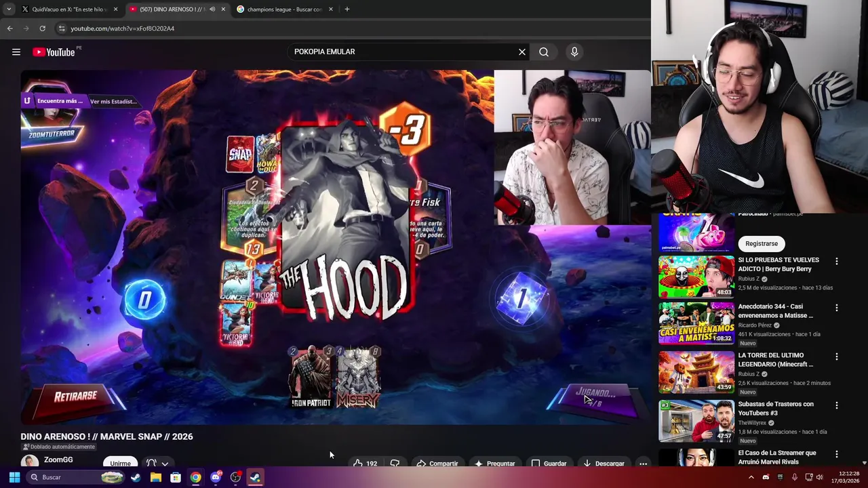Image resolution: width=868 pixels, height=488 pixels.
Task: Mute the DINO ARENOSO tab audio icon
Action: pos(212,9)
